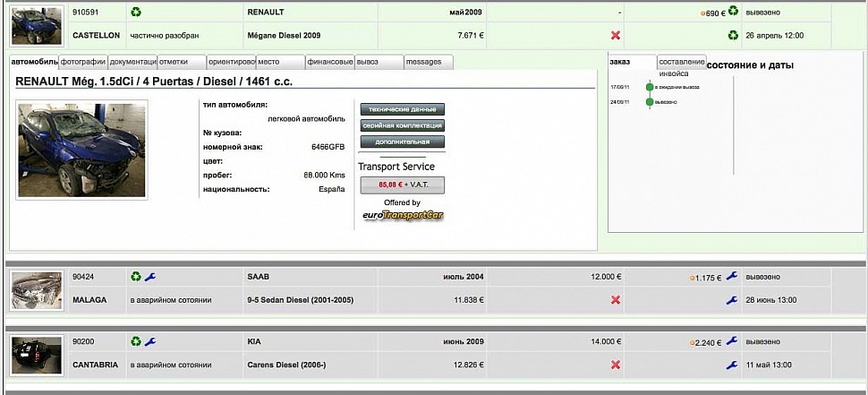The width and height of the screenshot is (868, 395).
Task: Switch to the фотографии tab
Action: tap(83, 62)
